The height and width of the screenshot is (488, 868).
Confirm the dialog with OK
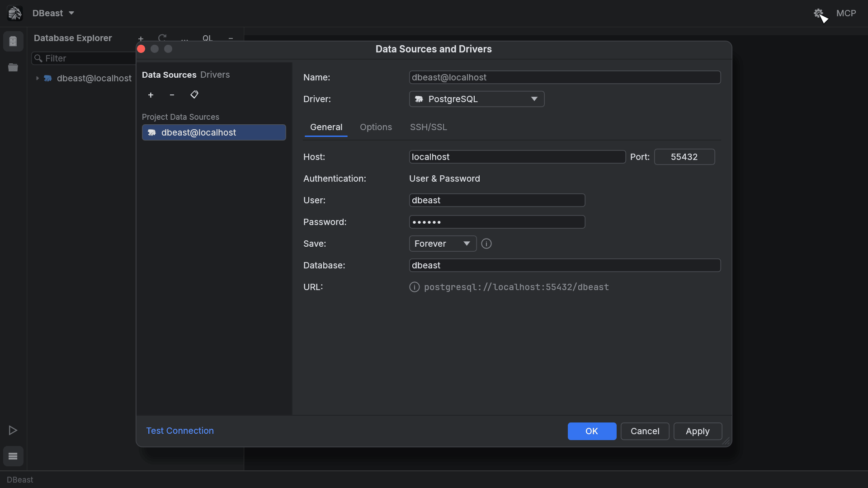592,431
